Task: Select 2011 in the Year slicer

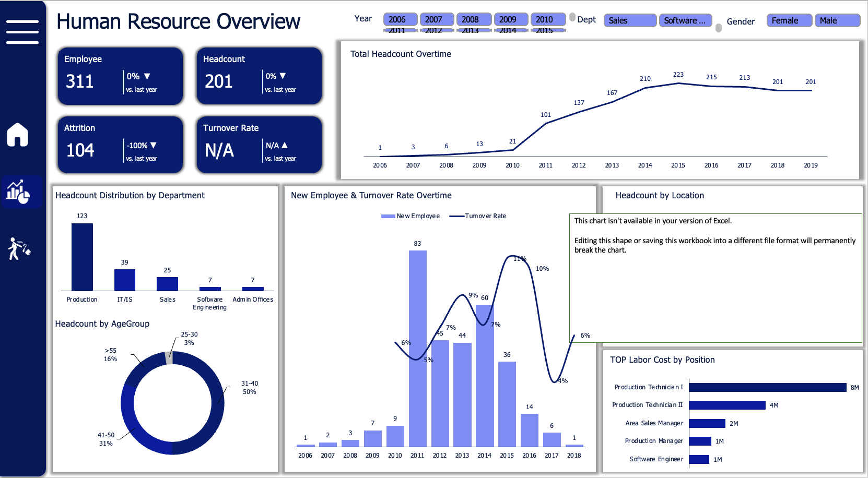Action: (x=400, y=30)
